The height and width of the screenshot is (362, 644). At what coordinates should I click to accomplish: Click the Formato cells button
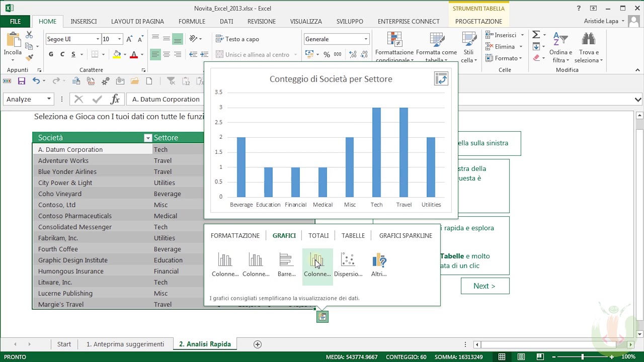(505, 58)
